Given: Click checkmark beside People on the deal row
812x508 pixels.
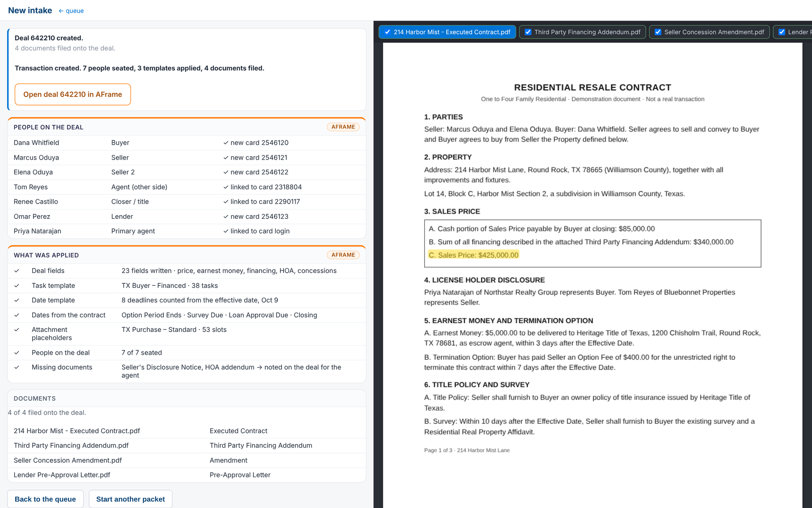Looking at the screenshot, I should tap(17, 353).
